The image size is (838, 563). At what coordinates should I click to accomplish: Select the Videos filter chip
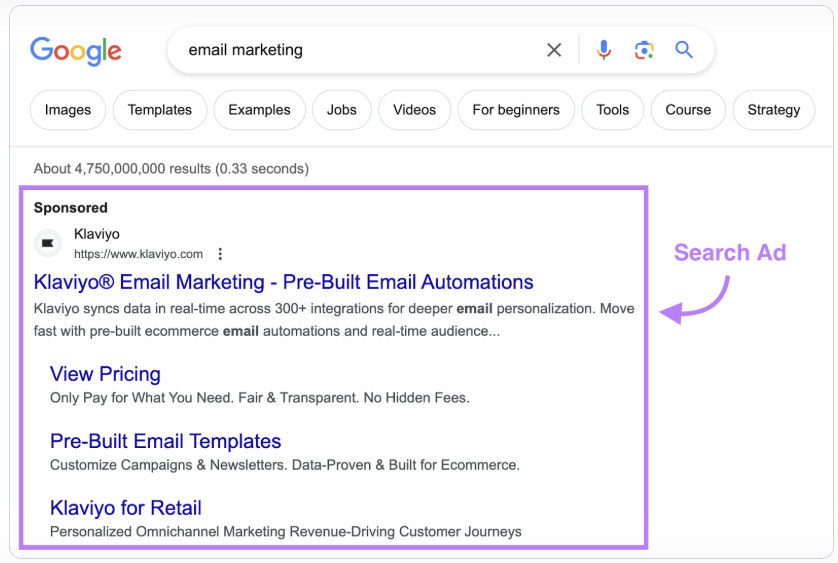coord(414,110)
